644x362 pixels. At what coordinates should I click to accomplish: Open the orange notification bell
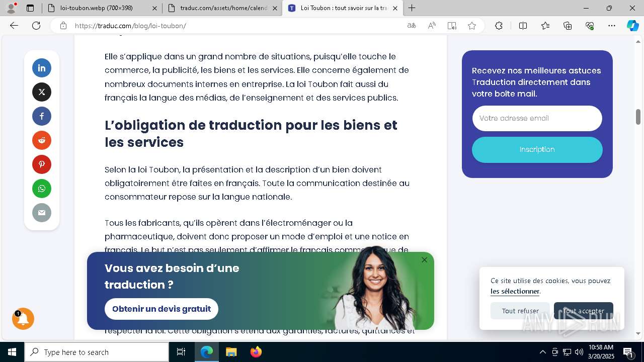23,319
